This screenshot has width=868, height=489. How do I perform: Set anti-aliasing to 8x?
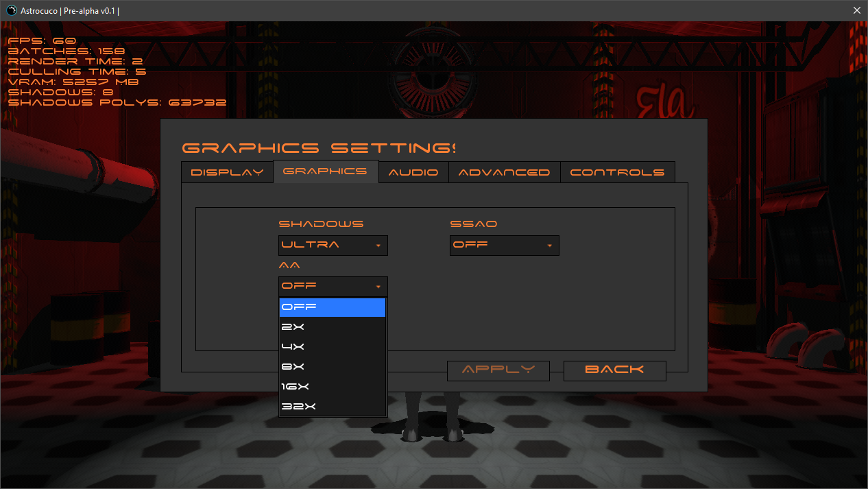[x=333, y=367]
